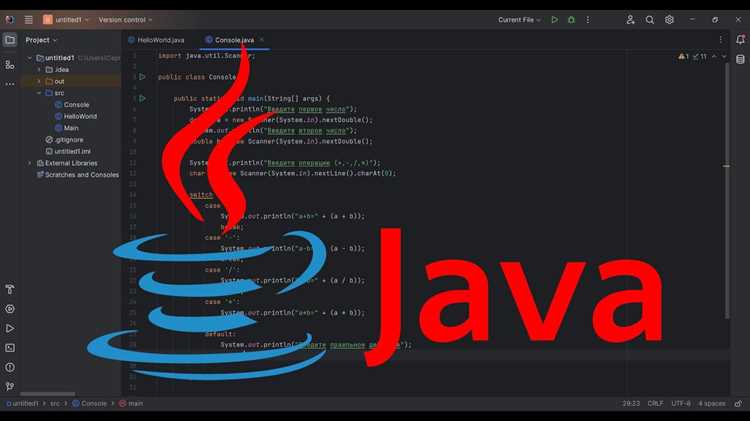This screenshot has width=750, height=421.
Task: Click Console breadcrumb in status bar
Action: tap(89, 403)
